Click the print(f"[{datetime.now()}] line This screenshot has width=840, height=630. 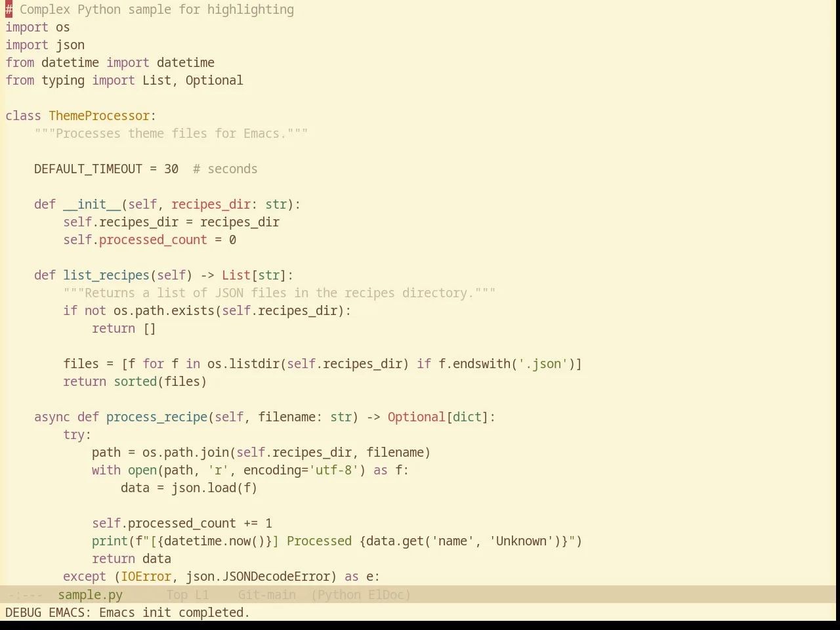click(337, 541)
